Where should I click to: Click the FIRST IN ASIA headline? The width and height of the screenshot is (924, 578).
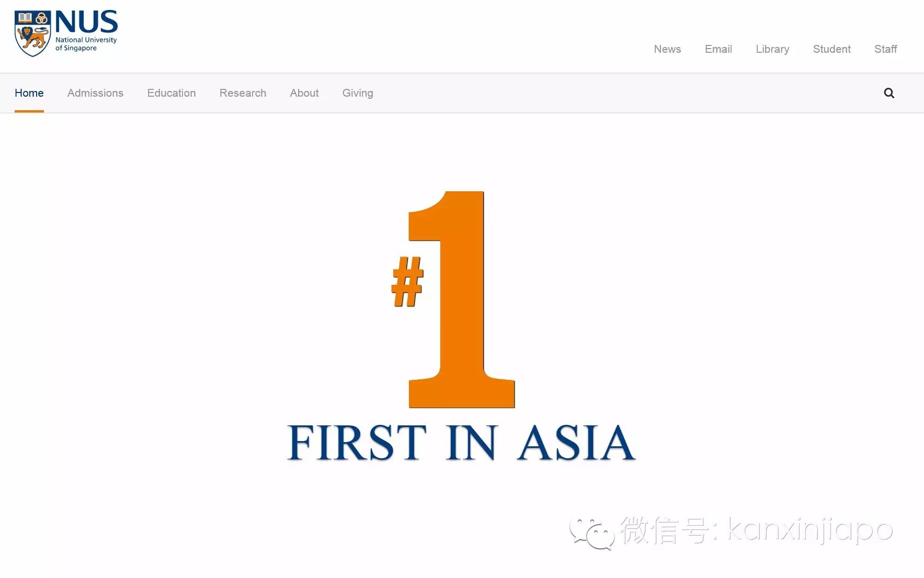(x=461, y=443)
